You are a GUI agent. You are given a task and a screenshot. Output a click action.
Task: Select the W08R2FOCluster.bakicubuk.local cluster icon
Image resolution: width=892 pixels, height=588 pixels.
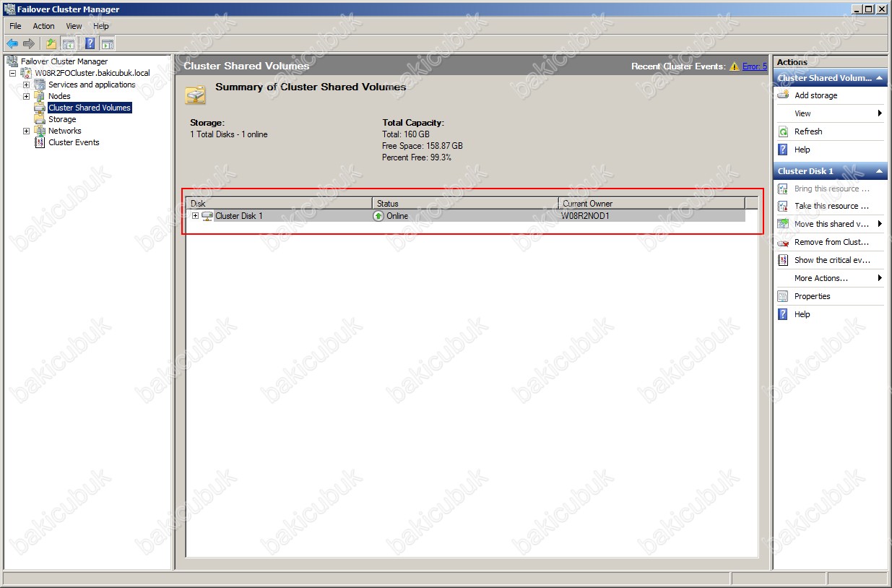tap(27, 73)
